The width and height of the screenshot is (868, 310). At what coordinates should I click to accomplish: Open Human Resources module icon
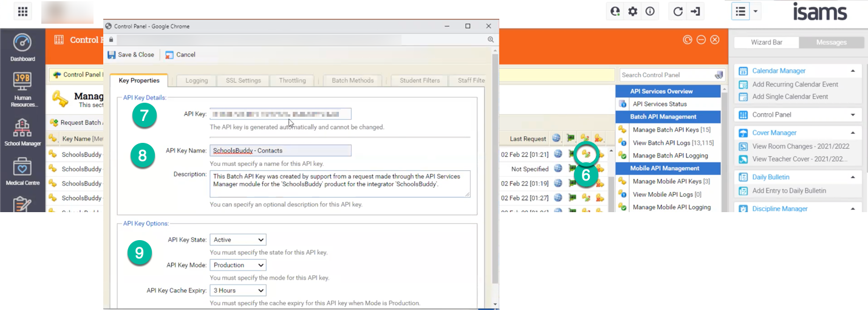[22, 88]
